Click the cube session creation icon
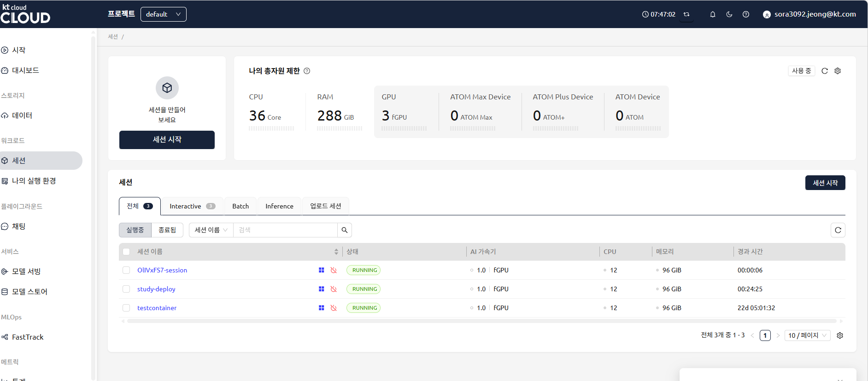The height and width of the screenshot is (381, 868). (x=167, y=88)
